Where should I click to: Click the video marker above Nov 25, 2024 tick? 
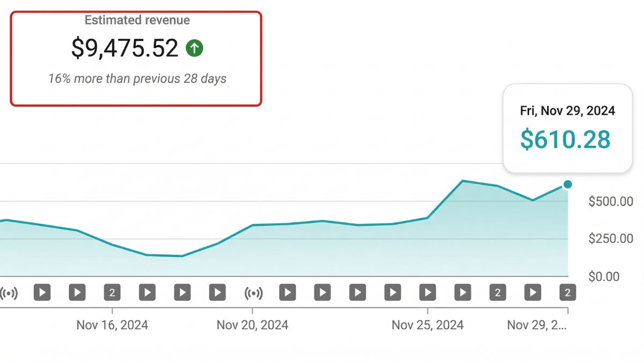coord(428,293)
